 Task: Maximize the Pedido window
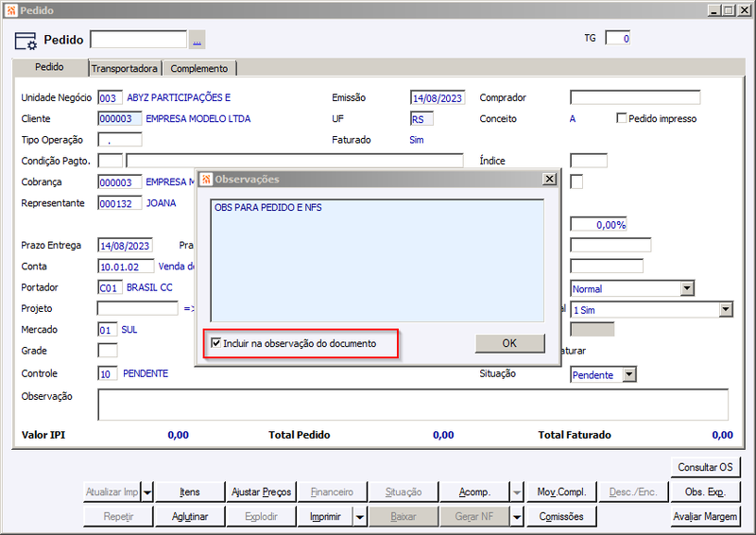pyautogui.click(x=729, y=10)
